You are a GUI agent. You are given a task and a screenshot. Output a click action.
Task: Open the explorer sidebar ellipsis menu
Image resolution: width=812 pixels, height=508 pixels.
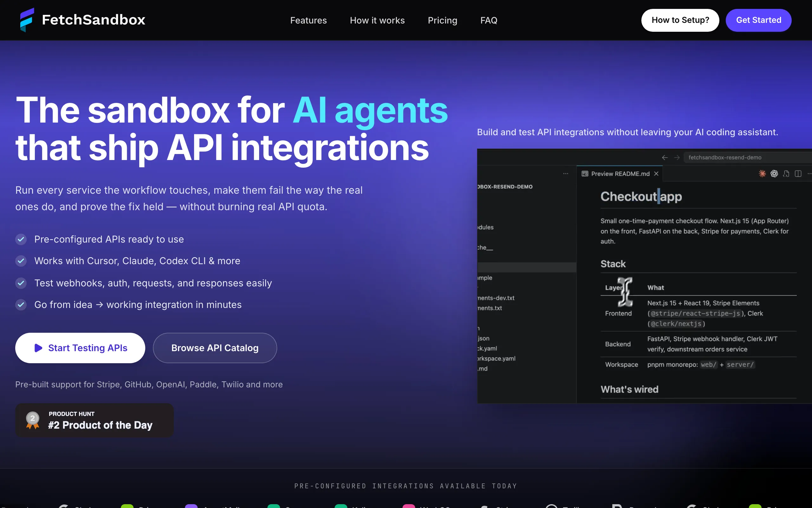[566, 174]
